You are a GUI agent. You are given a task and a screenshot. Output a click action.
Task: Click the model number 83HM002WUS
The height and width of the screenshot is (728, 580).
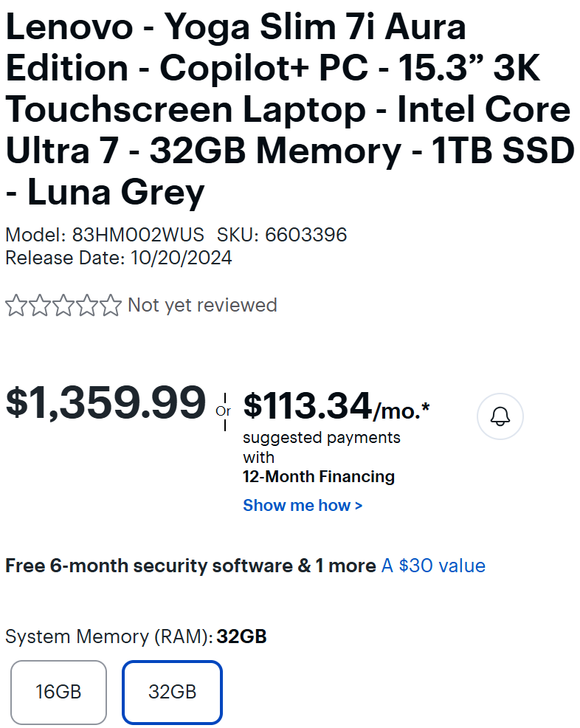(137, 236)
